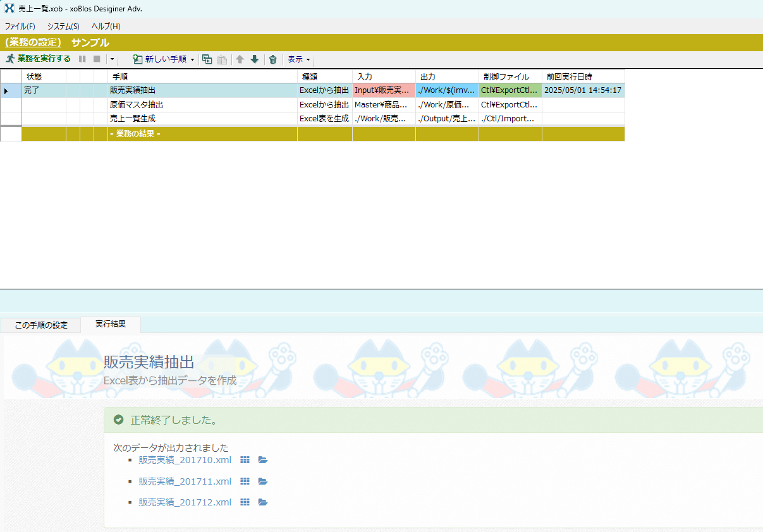Delete the step with the trash can icon
763x532 pixels.
273,59
